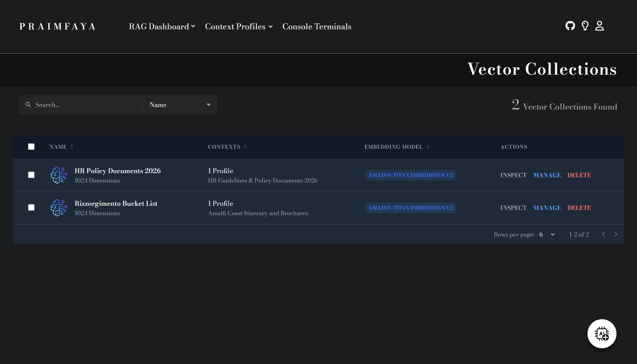The image size is (637, 364).
Task: Click the HR Policy row's Amazon Titan badge
Action: (410, 175)
